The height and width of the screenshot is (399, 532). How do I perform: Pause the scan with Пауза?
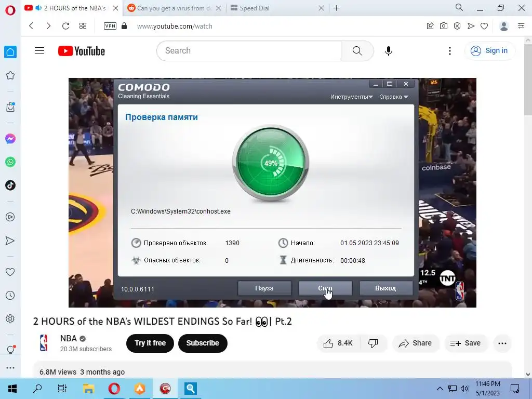tap(264, 288)
